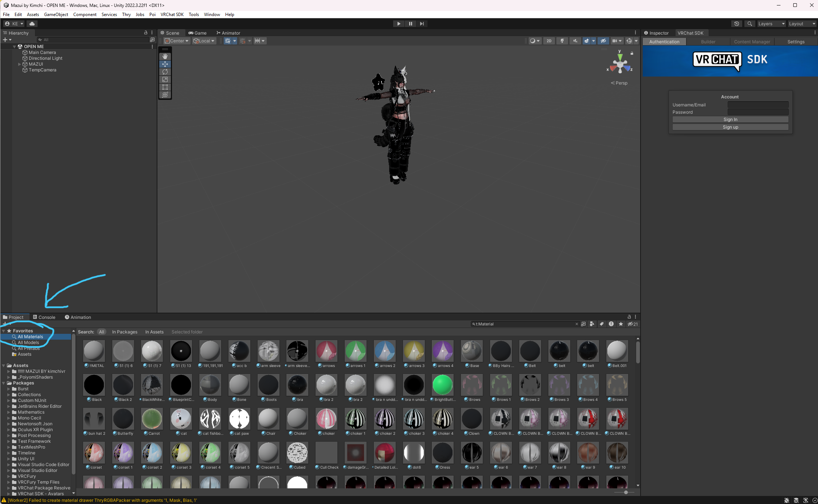
Task: Open Undo History icon in toolbar
Action: pos(737,24)
